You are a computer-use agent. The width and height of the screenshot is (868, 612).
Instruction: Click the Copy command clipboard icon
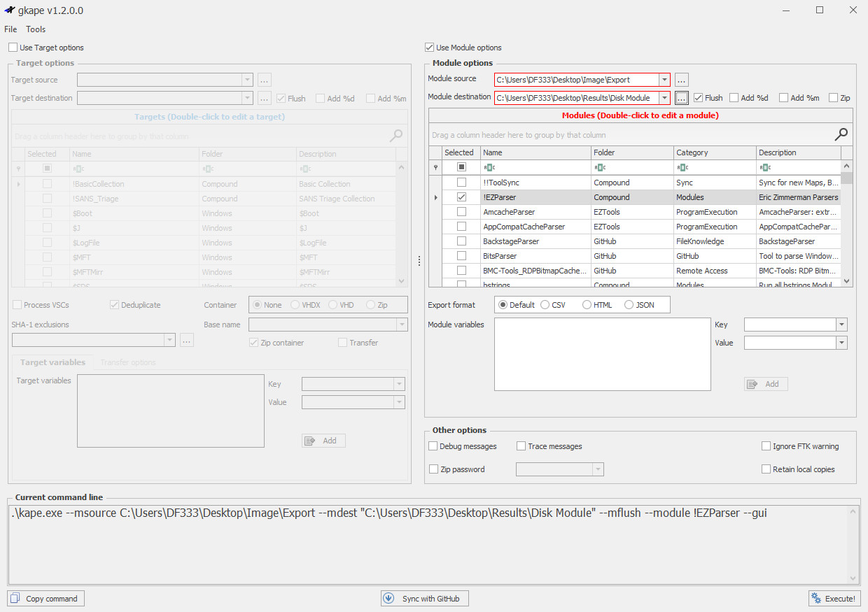coord(15,599)
